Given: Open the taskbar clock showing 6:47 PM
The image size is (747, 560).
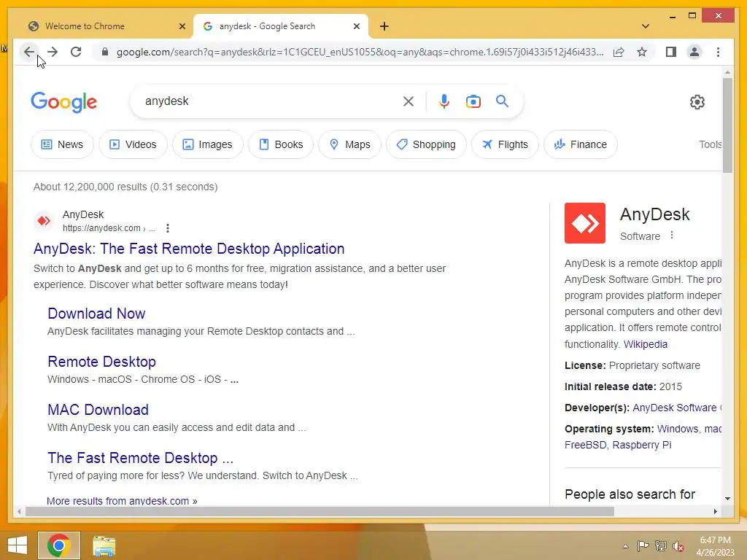Looking at the screenshot, I should tap(715, 546).
